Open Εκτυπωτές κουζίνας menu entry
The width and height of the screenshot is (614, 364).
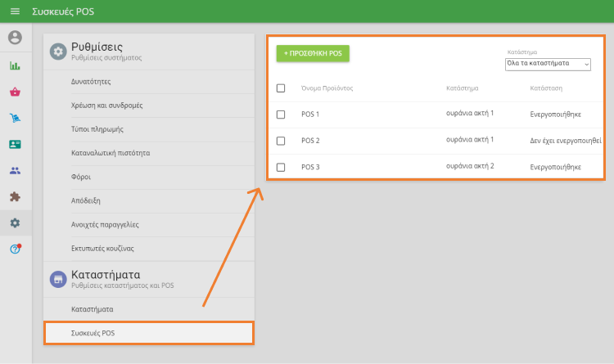click(x=102, y=248)
